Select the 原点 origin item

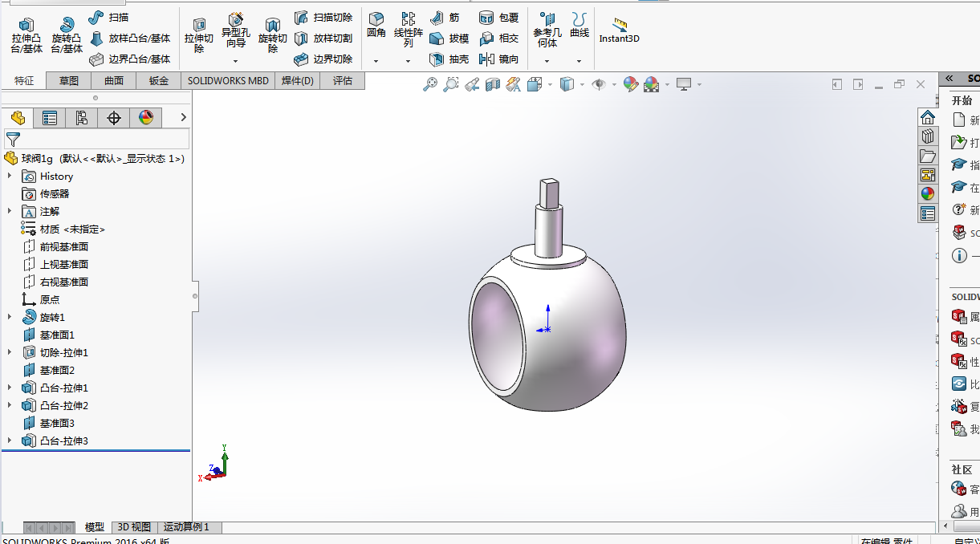41,299
